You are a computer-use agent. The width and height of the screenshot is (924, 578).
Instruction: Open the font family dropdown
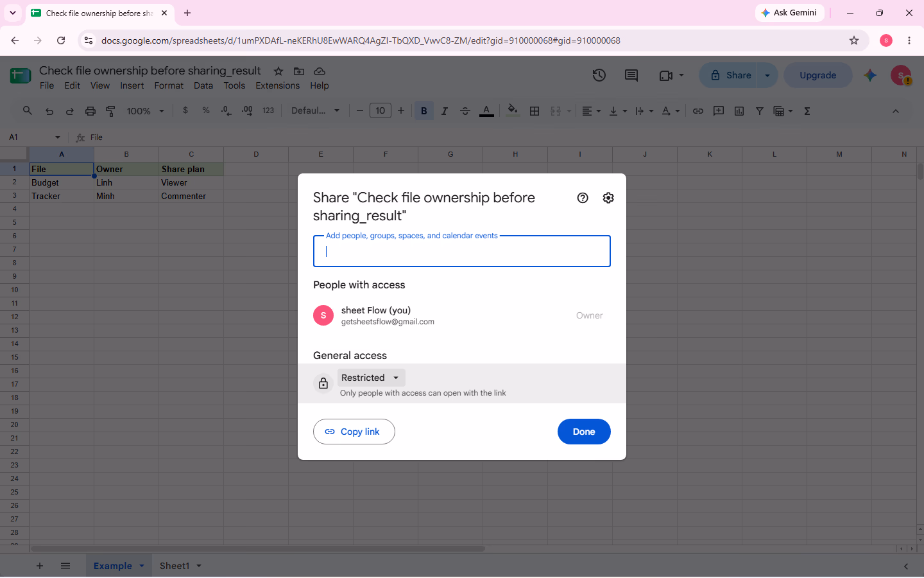[315, 111]
